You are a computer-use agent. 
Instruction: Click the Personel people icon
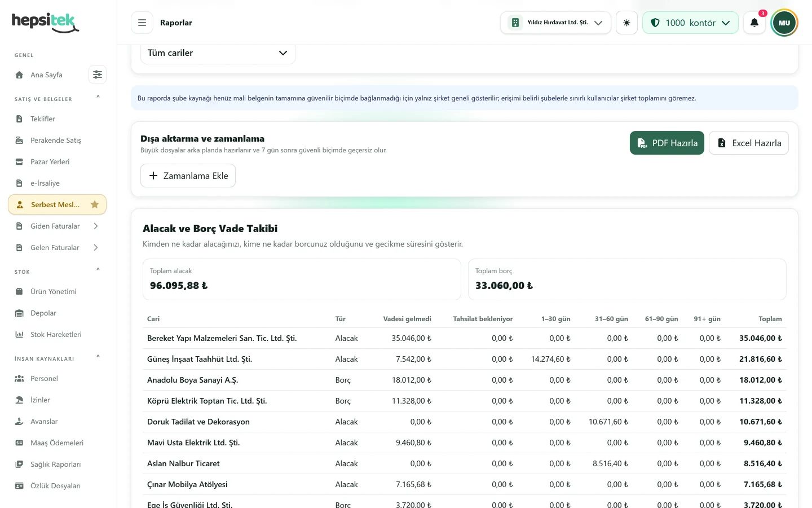pos(19,378)
